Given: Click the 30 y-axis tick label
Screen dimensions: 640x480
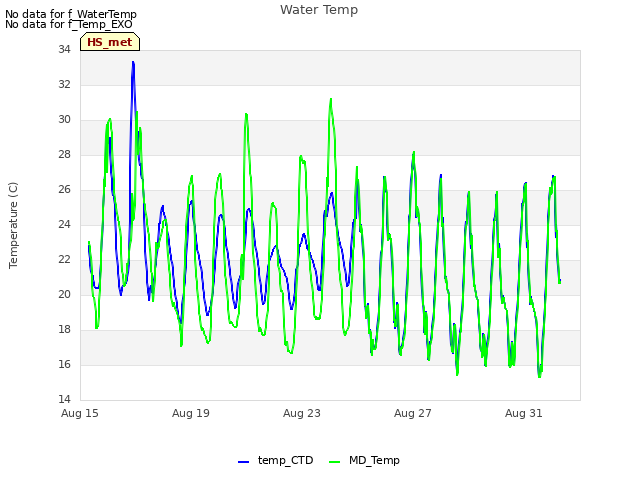Looking at the screenshot, I should tap(64, 120).
